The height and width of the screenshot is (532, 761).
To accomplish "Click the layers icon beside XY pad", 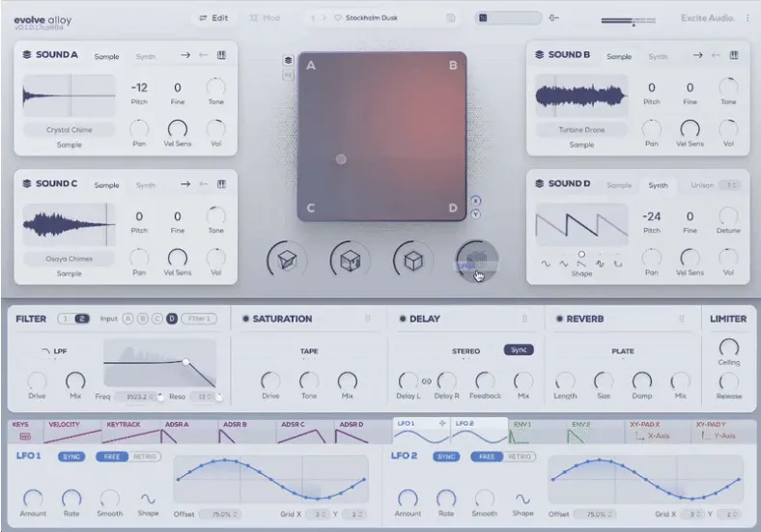I will click(x=289, y=60).
